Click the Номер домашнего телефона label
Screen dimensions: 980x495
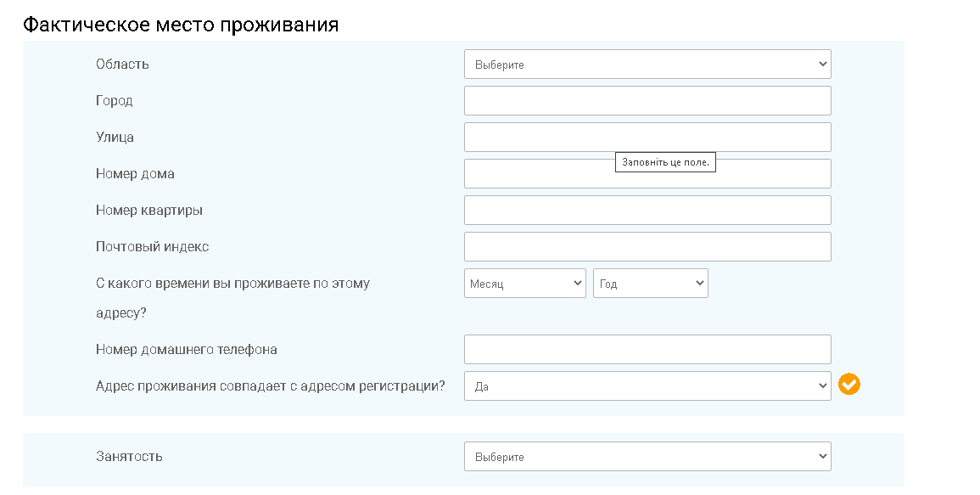click(x=187, y=349)
